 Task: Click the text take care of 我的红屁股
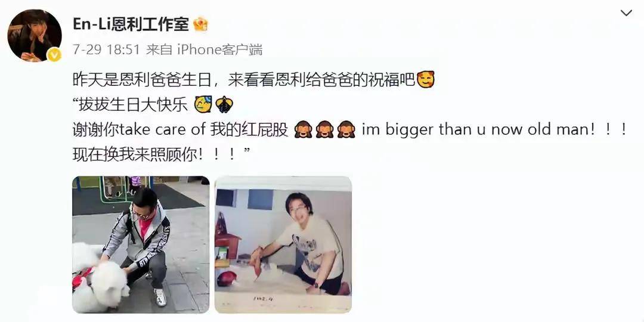point(204,129)
